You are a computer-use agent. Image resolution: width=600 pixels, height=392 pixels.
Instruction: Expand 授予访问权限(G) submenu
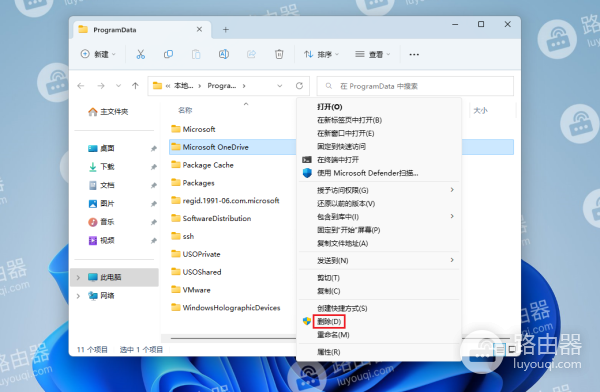coord(452,190)
